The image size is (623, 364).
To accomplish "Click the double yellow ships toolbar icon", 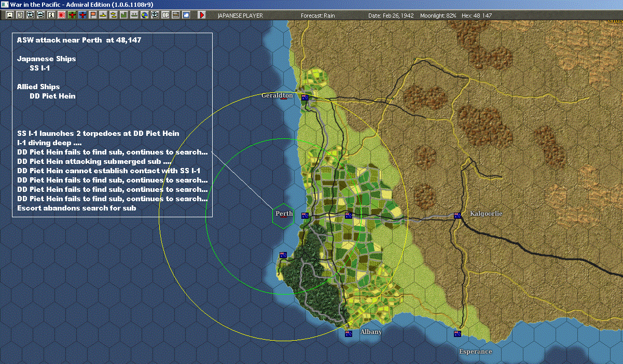I will [114, 15].
